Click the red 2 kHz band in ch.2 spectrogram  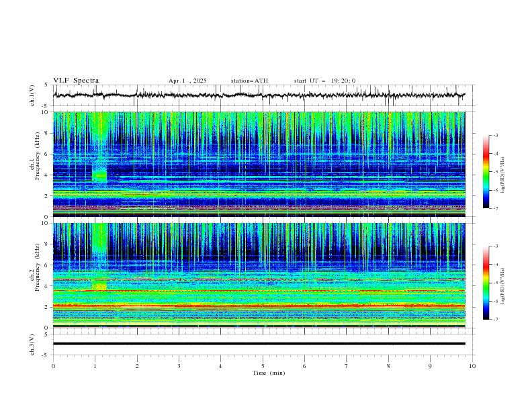[x=259, y=306]
